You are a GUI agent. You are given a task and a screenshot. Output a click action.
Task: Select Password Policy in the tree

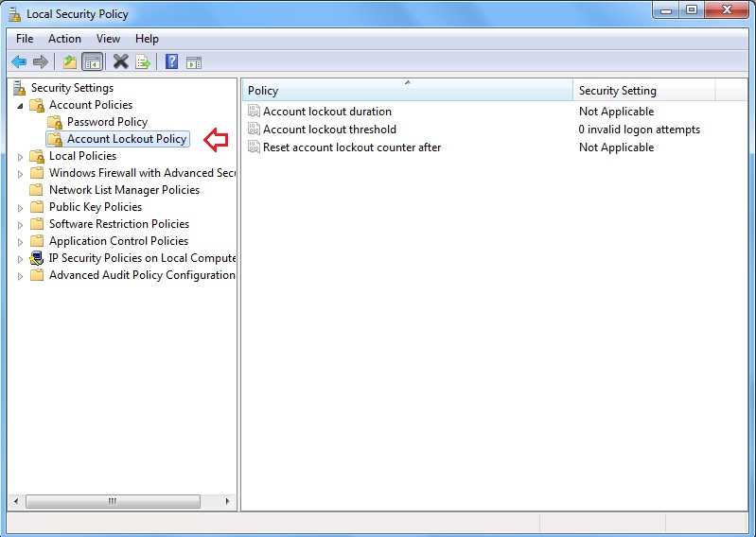coord(107,122)
